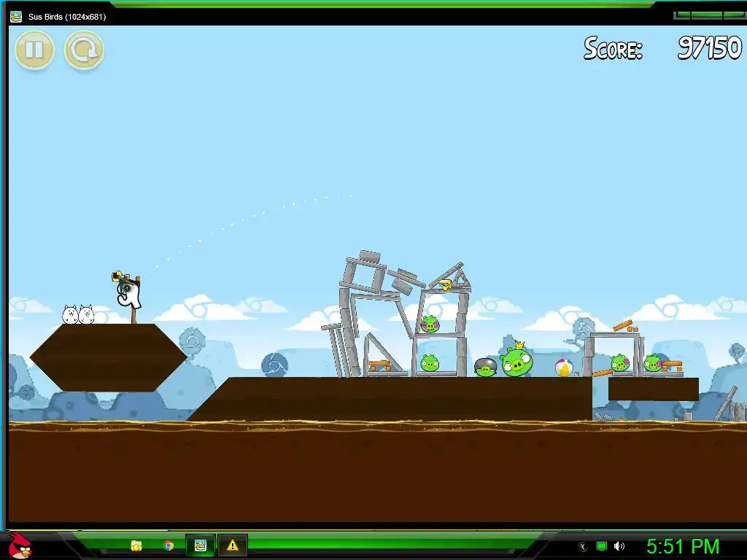Open the speaker volume tray icon

coord(619,546)
